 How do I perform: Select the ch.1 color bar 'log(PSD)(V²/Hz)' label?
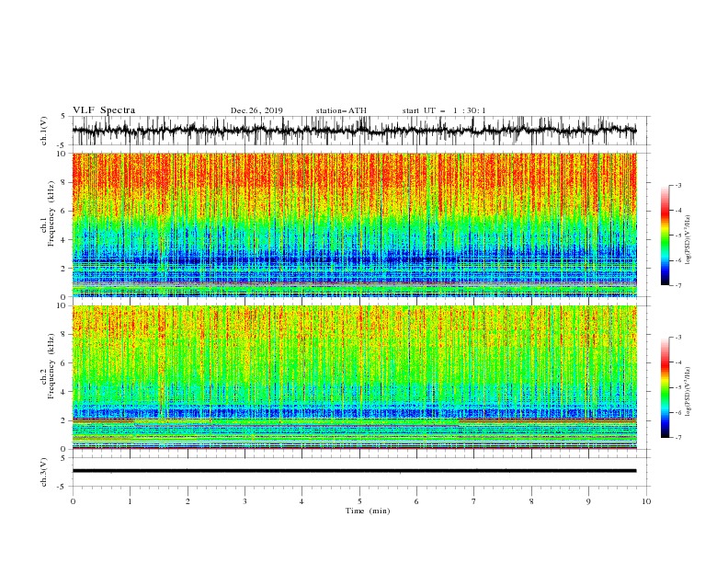688,240
